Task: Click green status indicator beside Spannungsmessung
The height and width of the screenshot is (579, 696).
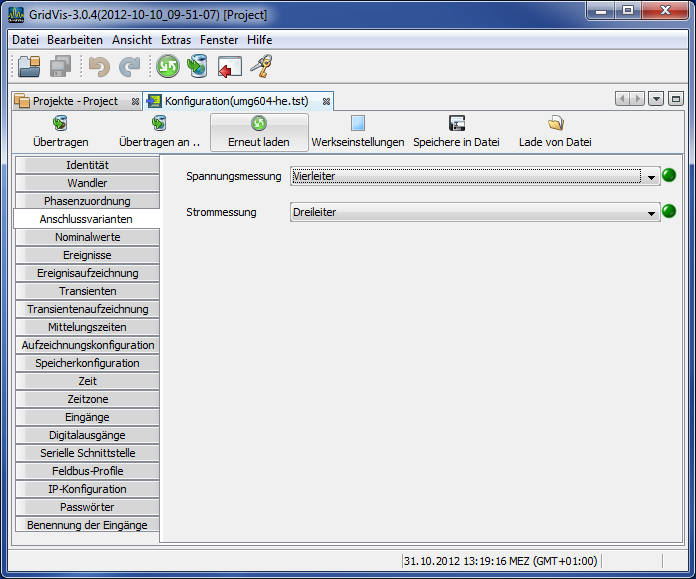Action: pos(669,175)
